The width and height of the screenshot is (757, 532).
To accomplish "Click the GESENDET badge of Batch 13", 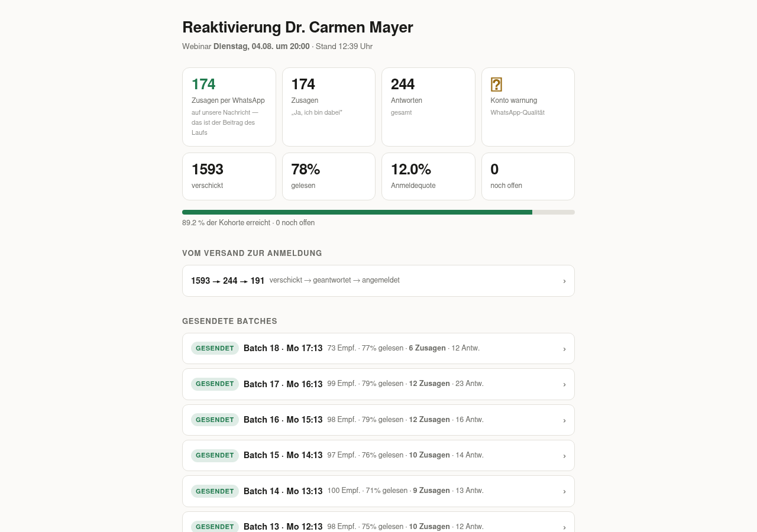I will click(215, 526).
